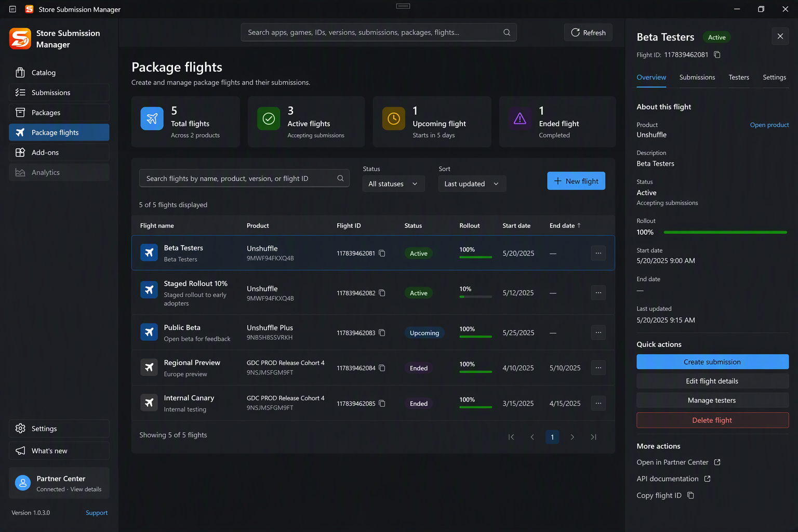Click the Support link
This screenshot has width=798, height=532.
pos(97,512)
